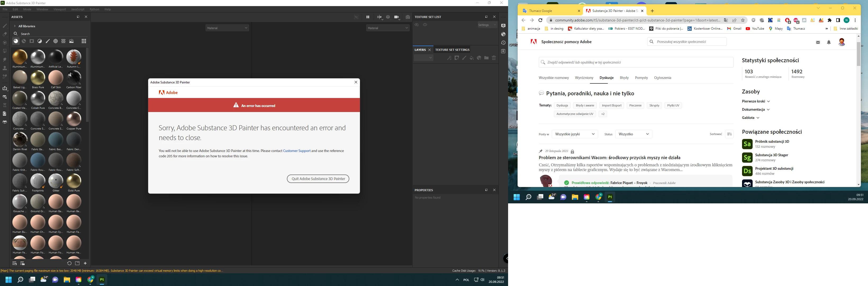Viewport: 868px width, 286px height.
Task: Click Quit Adobe Substance 3D Painter button
Action: coord(318,179)
